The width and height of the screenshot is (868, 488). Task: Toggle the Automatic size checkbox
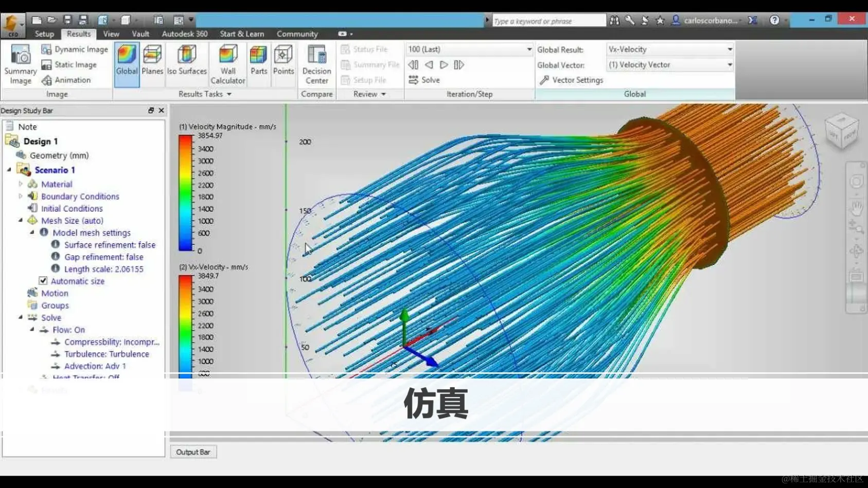click(43, 281)
